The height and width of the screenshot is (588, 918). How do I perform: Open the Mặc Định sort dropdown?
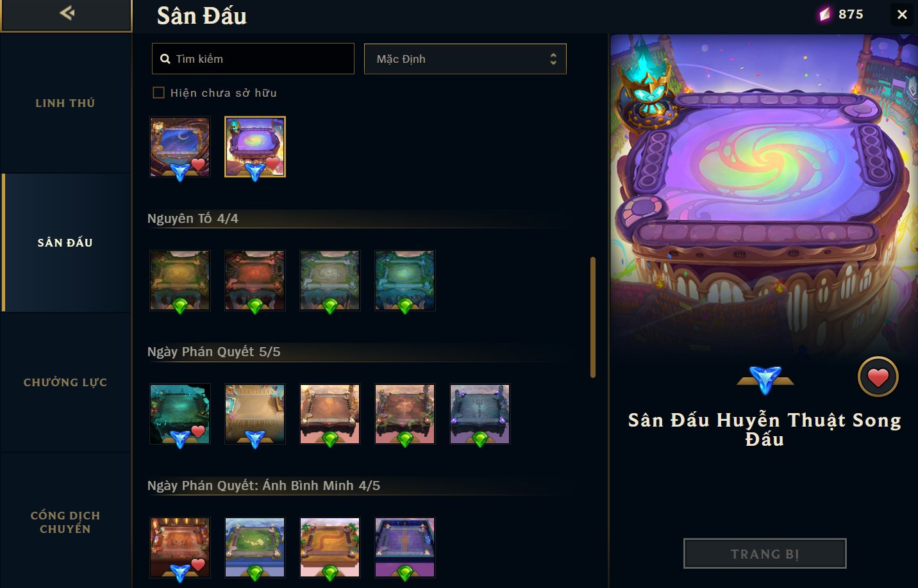[x=465, y=59]
